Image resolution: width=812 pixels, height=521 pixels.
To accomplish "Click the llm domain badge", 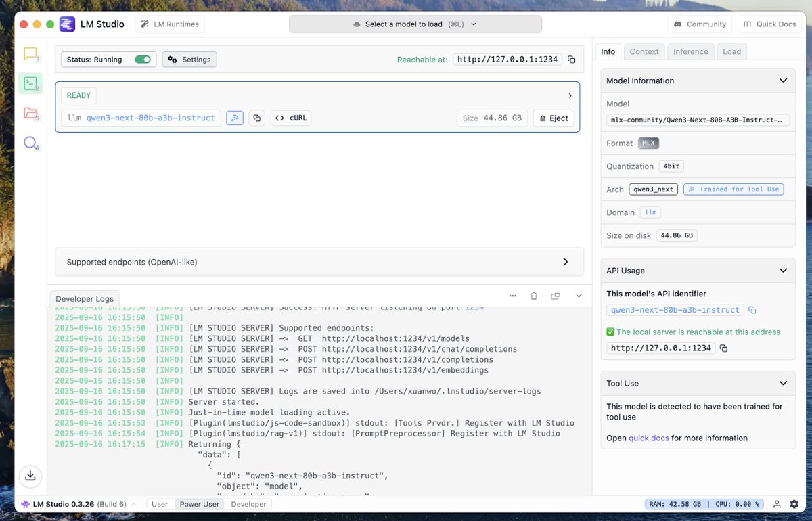I will [x=650, y=212].
